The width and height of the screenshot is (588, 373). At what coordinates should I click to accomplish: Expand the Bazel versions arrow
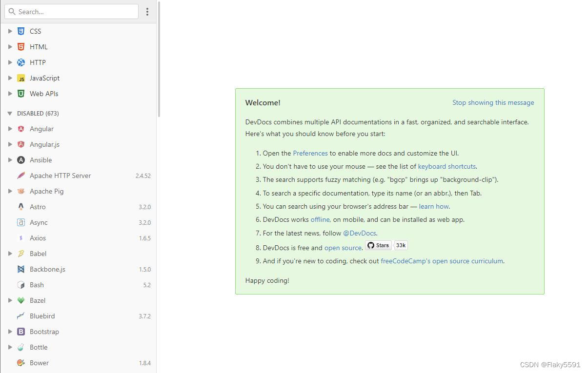[x=10, y=300]
